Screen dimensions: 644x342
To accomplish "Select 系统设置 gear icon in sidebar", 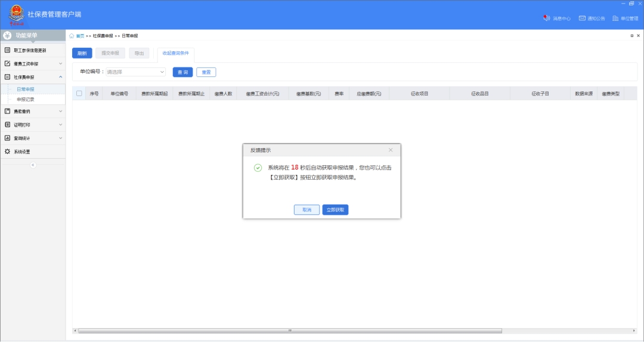I will tap(7, 152).
